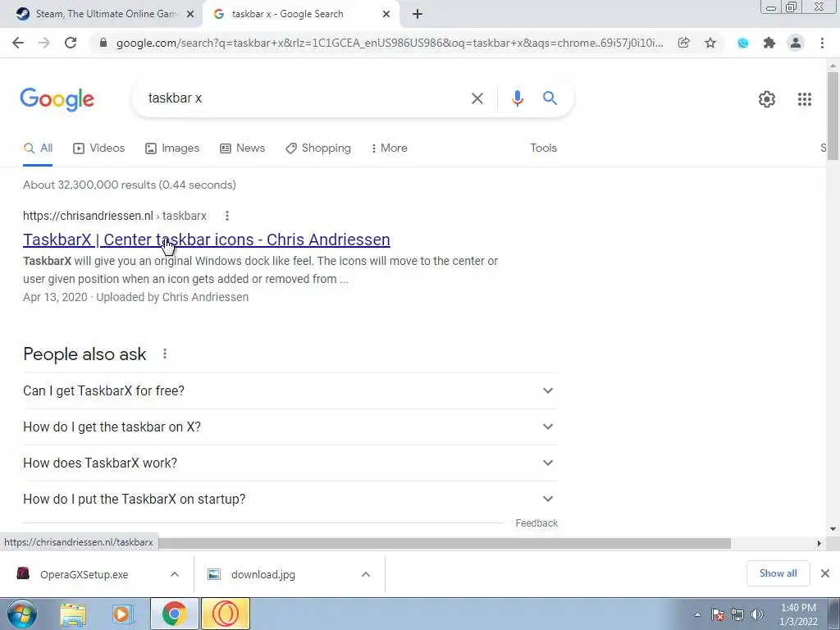Open Google settings gear
The image size is (840, 630).
pos(767,99)
